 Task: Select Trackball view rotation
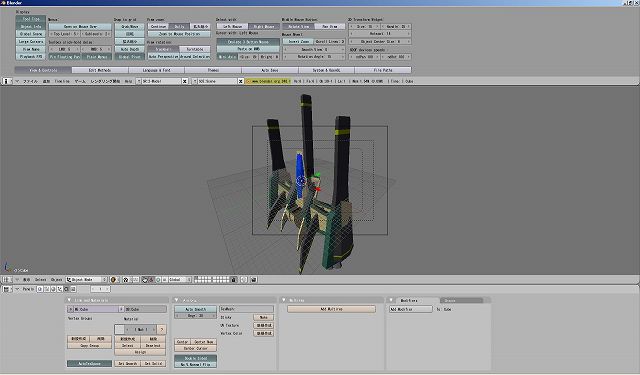pyautogui.click(x=163, y=49)
